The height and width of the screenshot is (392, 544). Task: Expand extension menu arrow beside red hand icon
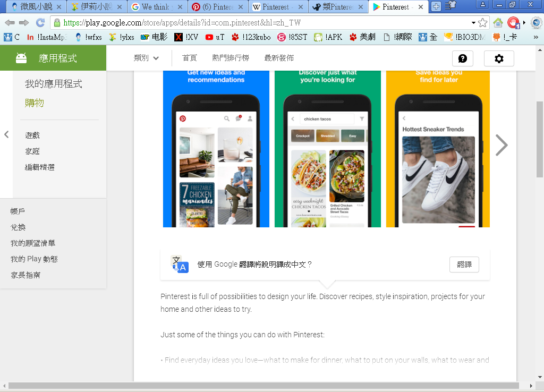[x=524, y=22]
